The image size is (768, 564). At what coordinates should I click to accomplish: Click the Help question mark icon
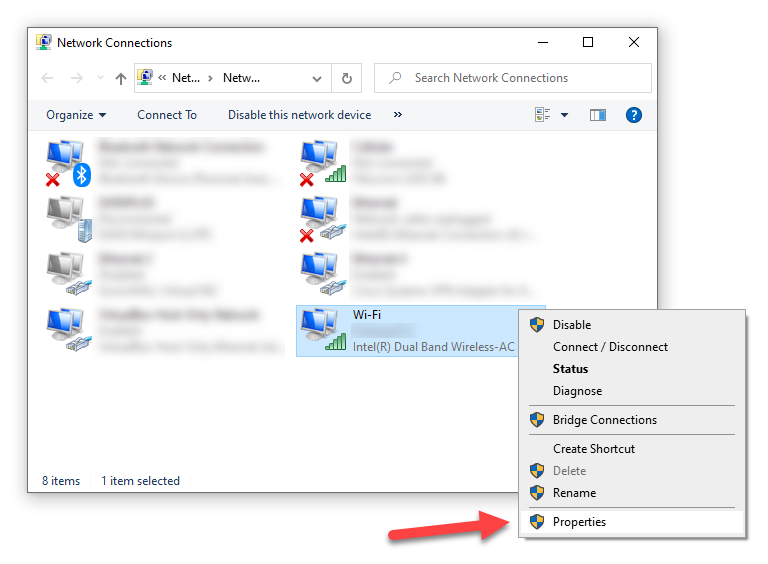633,115
